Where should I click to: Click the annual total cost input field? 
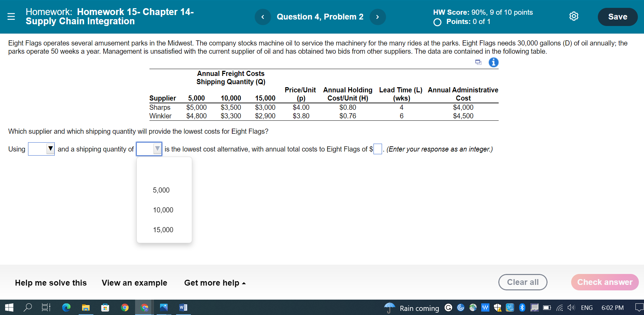pyautogui.click(x=377, y=149)
